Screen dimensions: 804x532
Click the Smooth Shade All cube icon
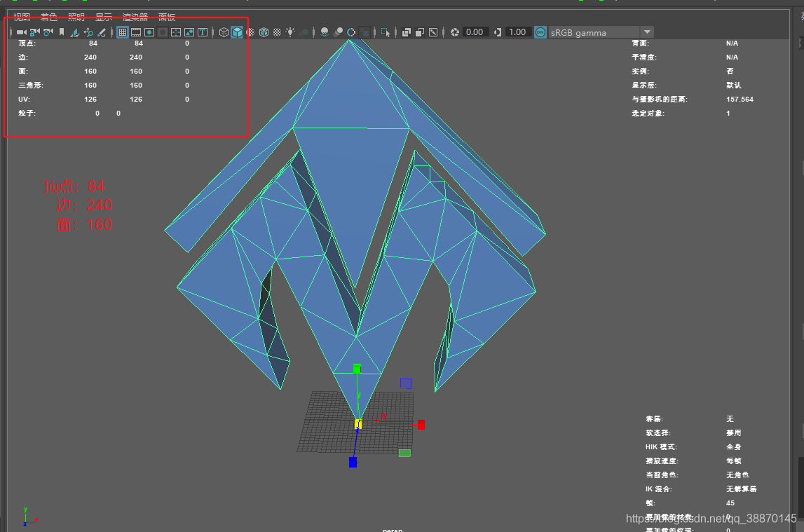[x=237, y=32]
